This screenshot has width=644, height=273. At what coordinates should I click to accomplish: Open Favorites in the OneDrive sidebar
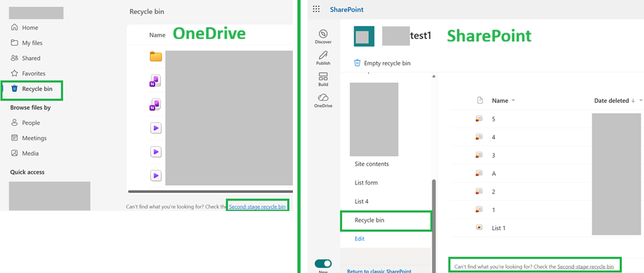click(x=28, y=74)
